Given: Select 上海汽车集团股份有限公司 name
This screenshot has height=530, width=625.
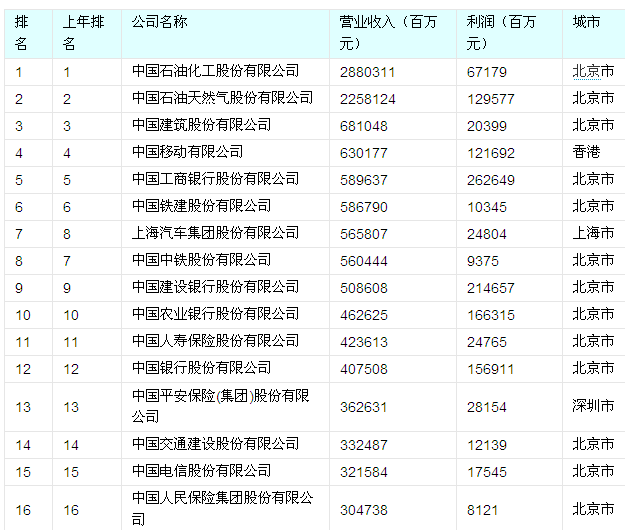Looking at the screenshot, I should click(215, 233).
